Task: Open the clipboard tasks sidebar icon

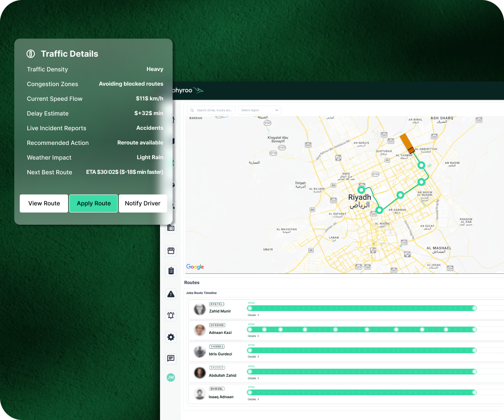Action: pyautogui.click(x=171, y=271)
